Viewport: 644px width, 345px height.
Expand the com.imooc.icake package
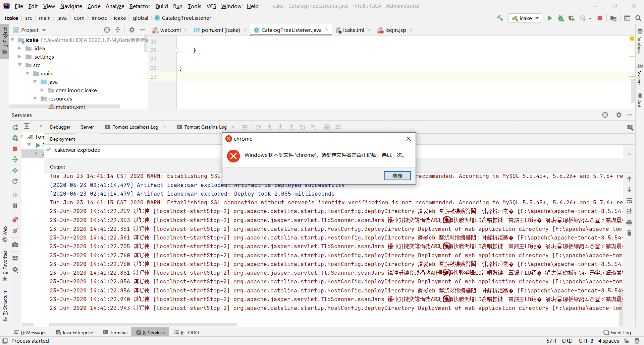42,90
